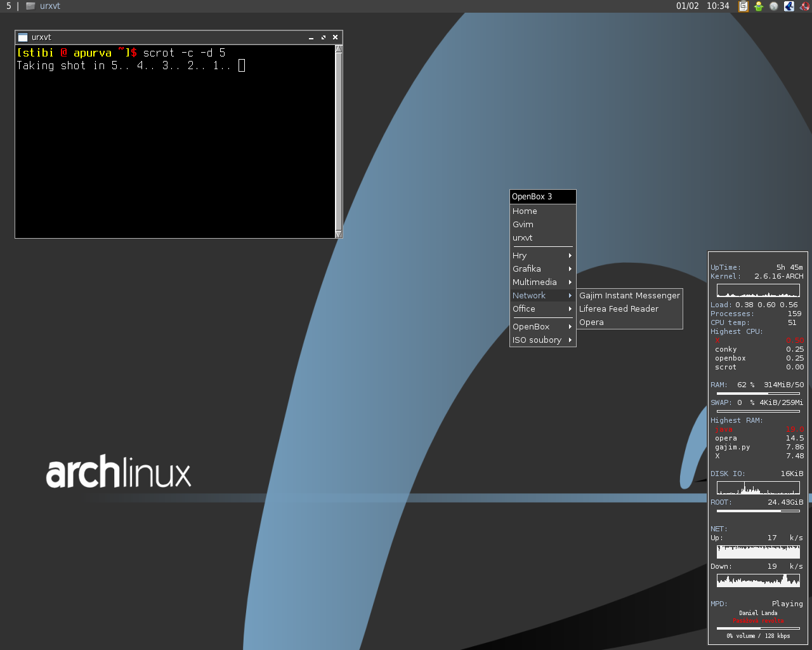The height and width of the screenshot is (650, 812).
Task: Click the highlighted Network menu entry
Action: pyautogui.click(x=542, y=296)
